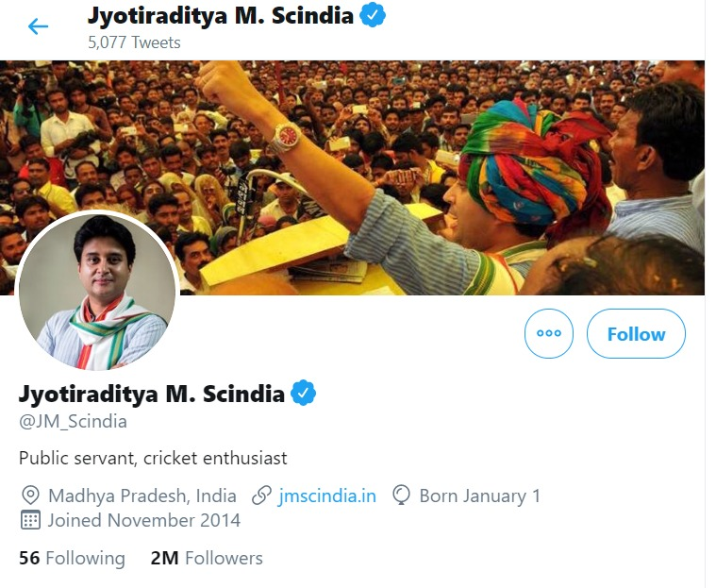
Task: Click the verified badge in the top header
Action: click(x=375, y=15)
